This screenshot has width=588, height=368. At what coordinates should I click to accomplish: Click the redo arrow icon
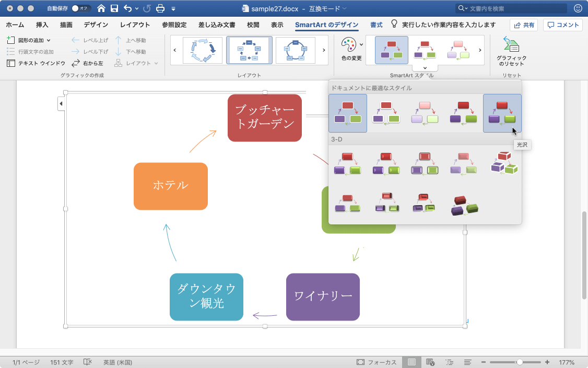pos(147,8)
